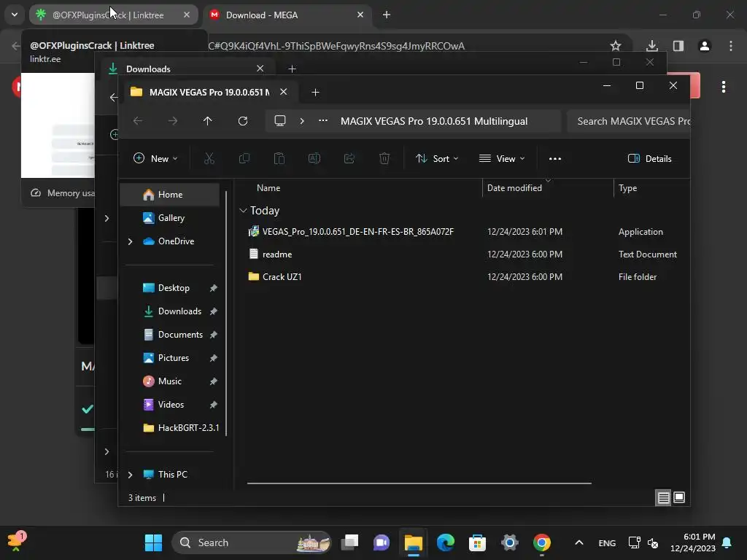Add a new tab in MAGIX VEGAS Explorer window

[x=315, y=93]
